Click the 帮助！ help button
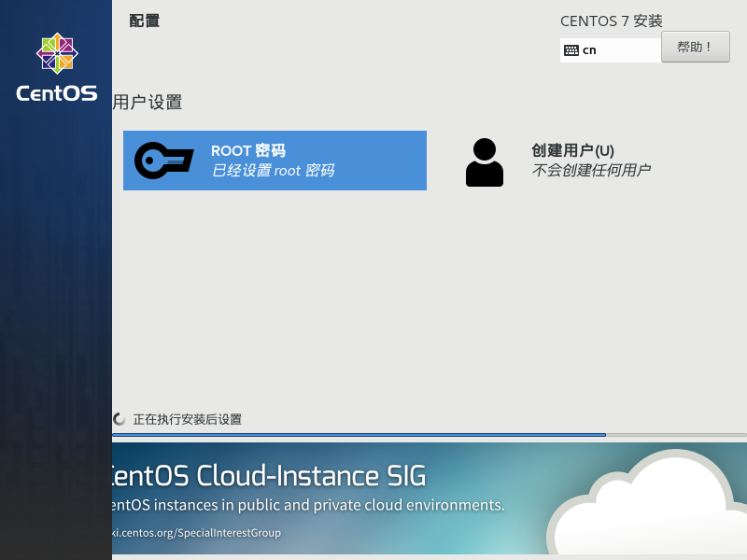The width and height of the screenshot is (747, 560). click(695, 47)
